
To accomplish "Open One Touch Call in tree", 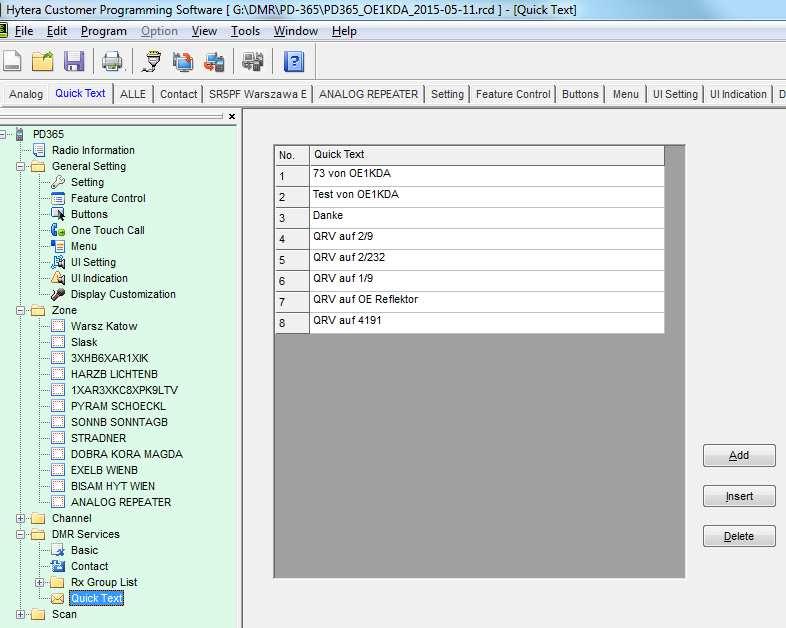I will click(x=107, y=231).
